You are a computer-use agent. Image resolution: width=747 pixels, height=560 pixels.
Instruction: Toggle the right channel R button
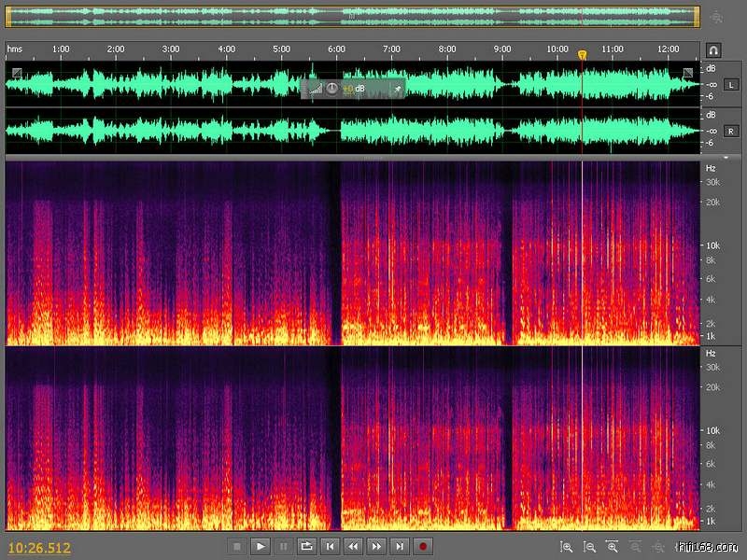point(730,132)
